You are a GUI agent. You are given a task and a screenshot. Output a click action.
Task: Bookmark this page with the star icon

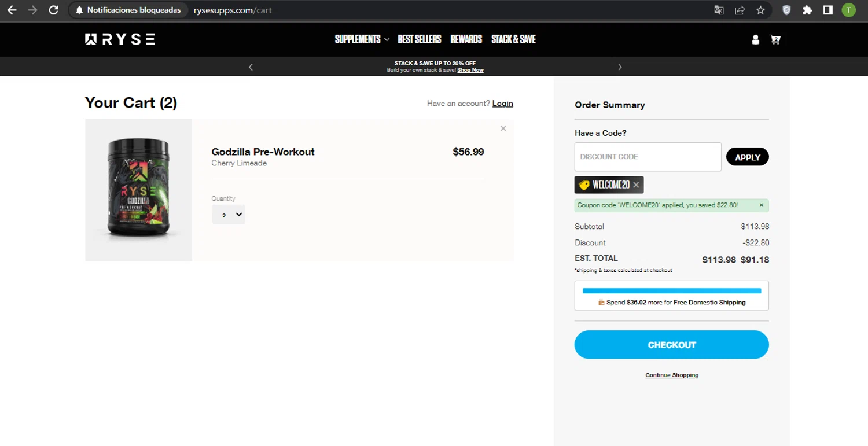[x=760, y=10]
